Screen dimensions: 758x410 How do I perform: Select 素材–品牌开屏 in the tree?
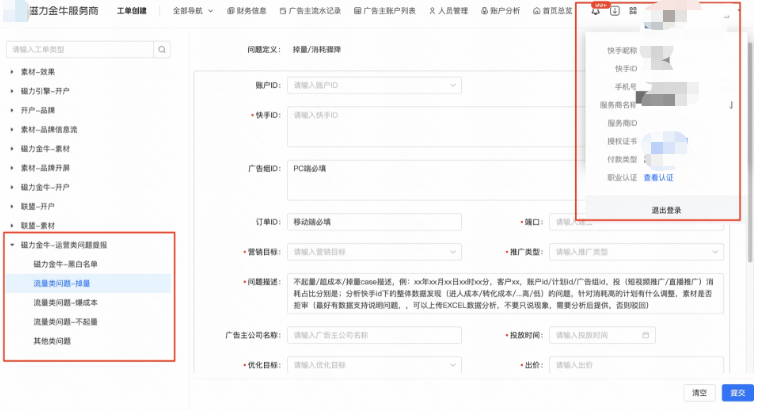45,168
